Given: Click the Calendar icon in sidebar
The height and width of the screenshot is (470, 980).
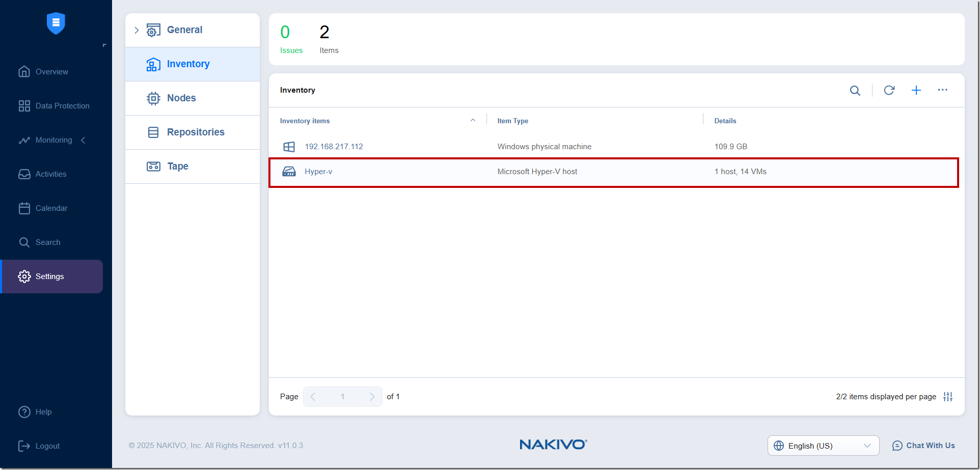Looking at the screenshot, I should [24, 208].
